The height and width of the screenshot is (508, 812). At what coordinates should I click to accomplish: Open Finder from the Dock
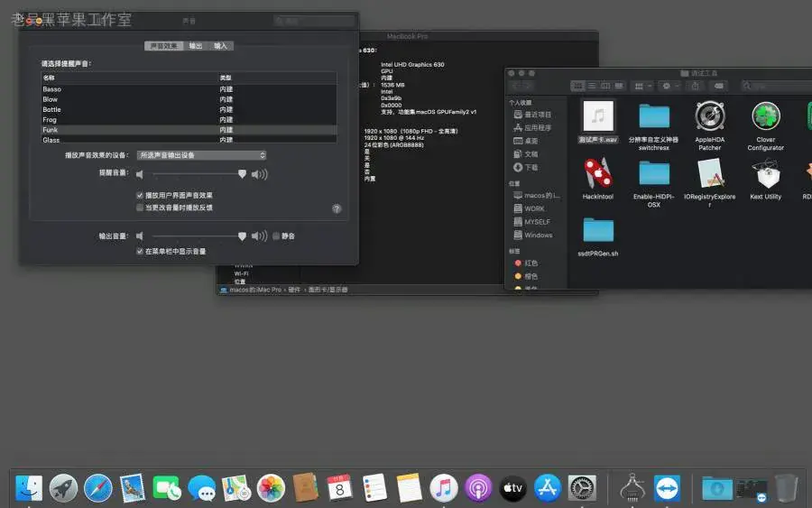click(29, 488)
